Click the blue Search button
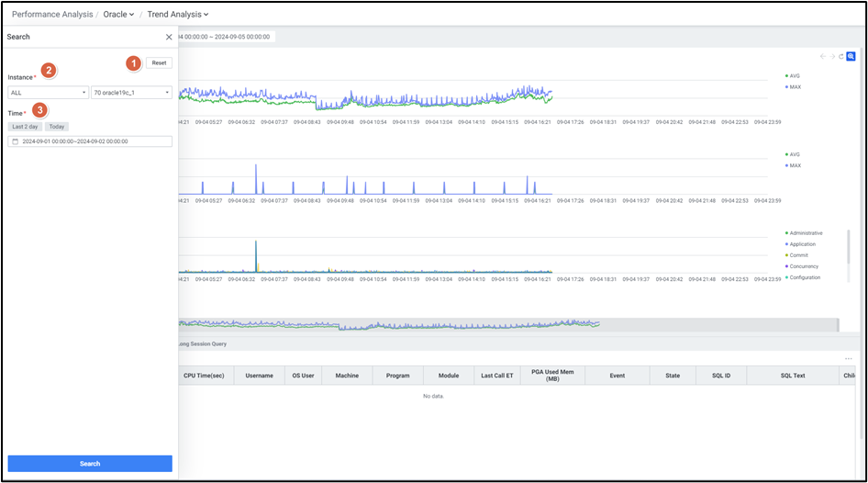This screenshot has height=483, width=868. click(90, 464)
